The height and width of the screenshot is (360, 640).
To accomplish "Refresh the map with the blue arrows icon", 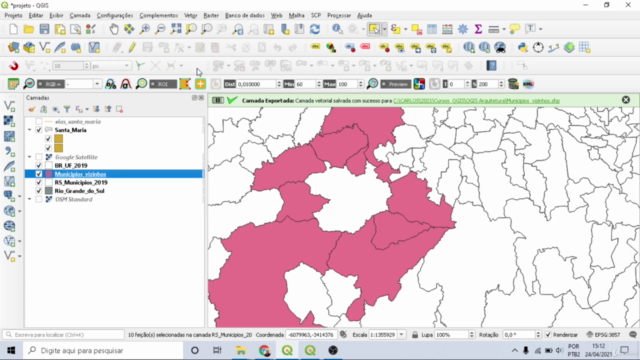I will (315, 29).
